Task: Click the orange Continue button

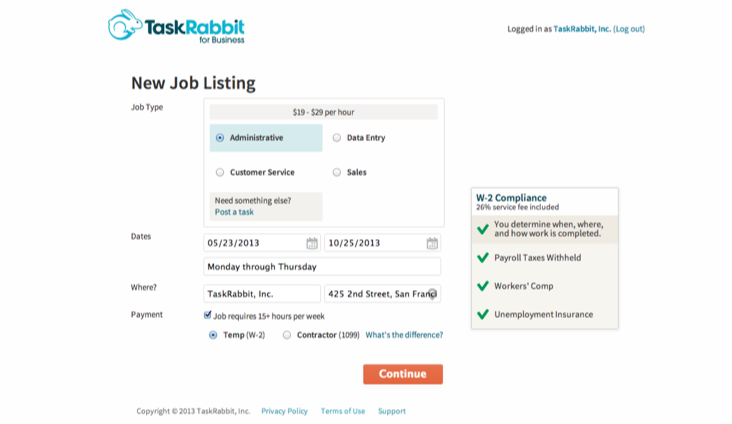Action: [x=403, y=374]
